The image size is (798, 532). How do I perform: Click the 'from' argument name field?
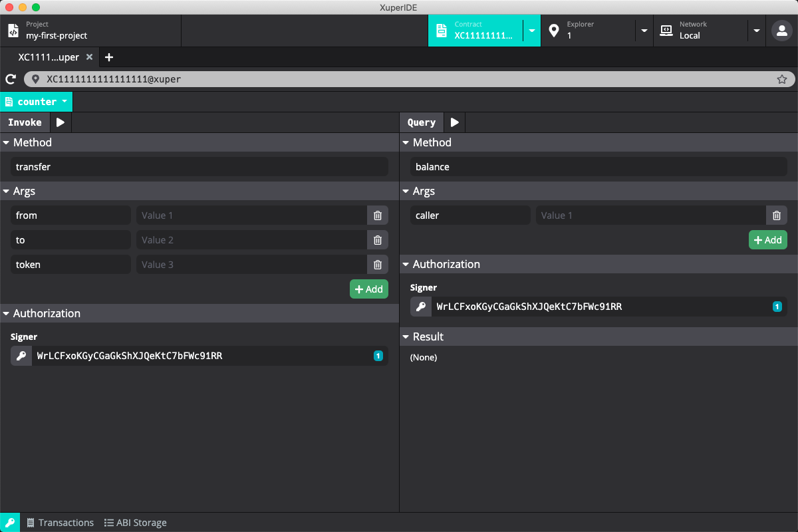[x=70, y=215]
